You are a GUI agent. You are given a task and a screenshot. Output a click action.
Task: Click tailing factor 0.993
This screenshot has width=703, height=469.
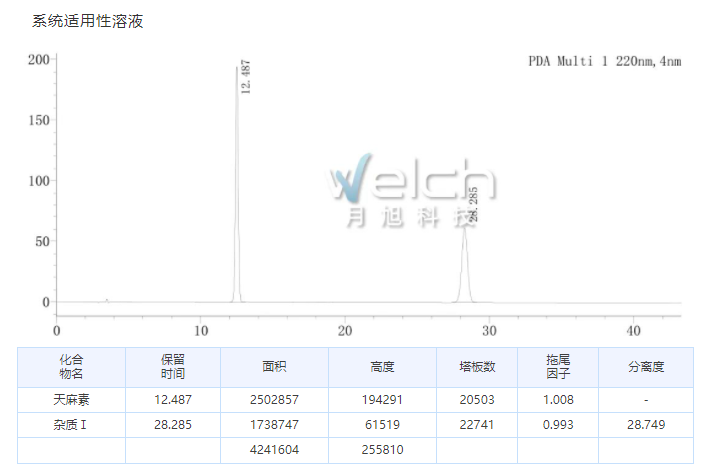click(558, 425)
